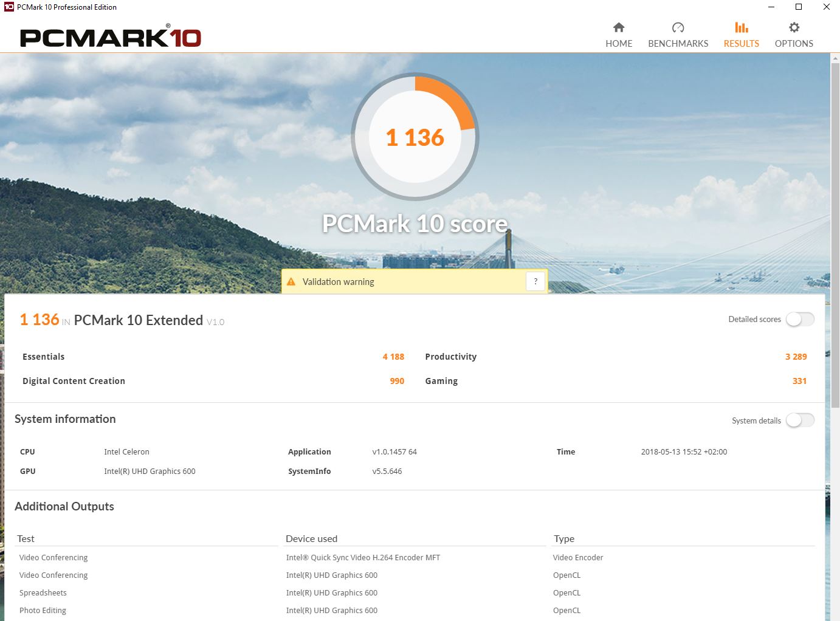Close the PCMark 10 window
Viewport: 840px width, 621px height.
(x=826, y=7)
